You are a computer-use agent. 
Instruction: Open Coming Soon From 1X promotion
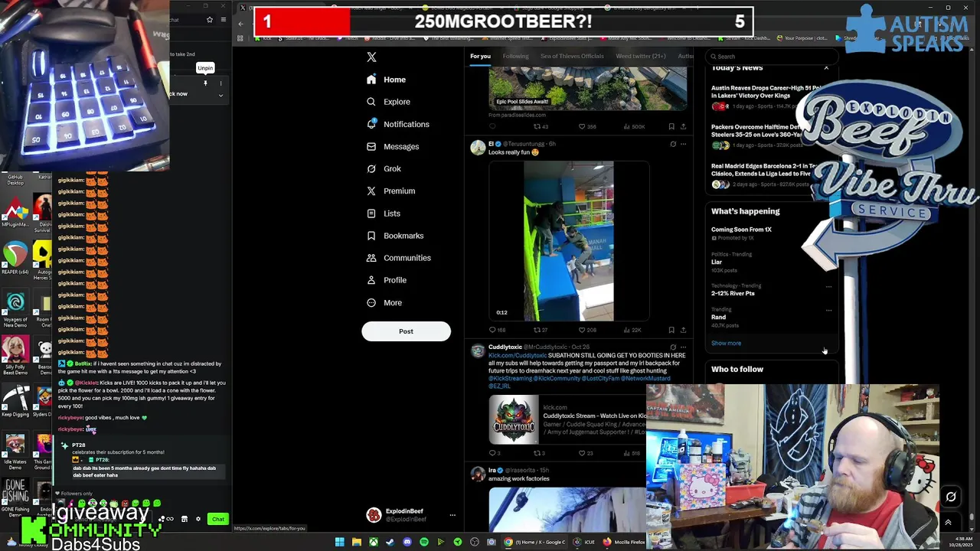[x=741, y=230]
